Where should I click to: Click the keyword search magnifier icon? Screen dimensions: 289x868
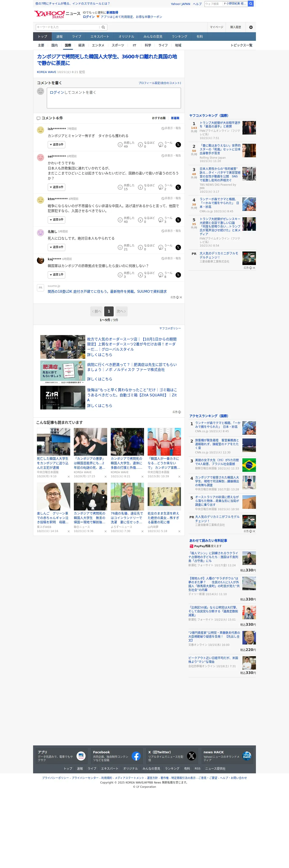click(103, 27)
